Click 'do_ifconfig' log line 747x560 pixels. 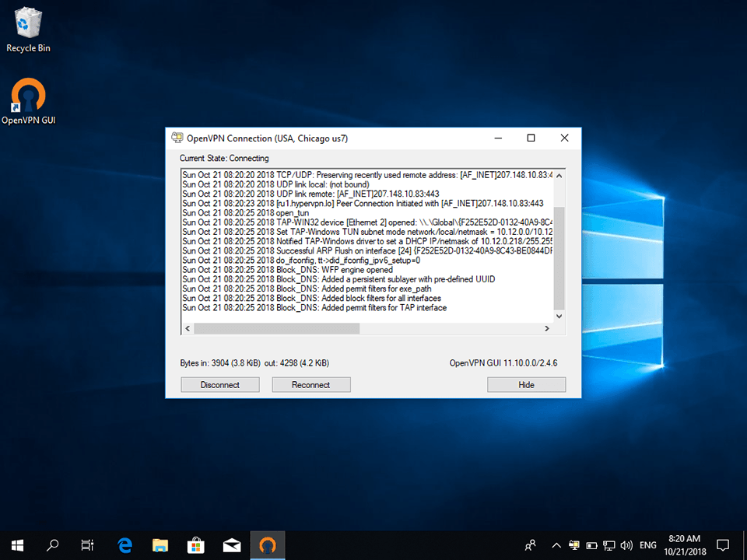(x=301, y=261)
